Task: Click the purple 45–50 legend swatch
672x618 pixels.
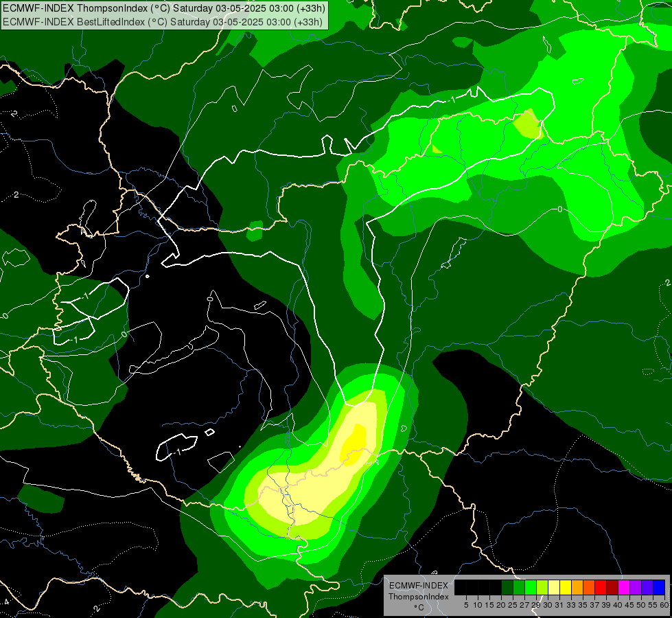Action: pyautogui.click(x=636, y=587)
